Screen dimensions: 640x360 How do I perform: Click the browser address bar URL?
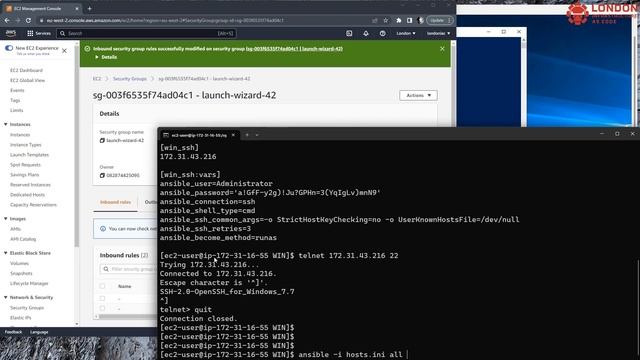pyautogui.click(x=165, y=20)
